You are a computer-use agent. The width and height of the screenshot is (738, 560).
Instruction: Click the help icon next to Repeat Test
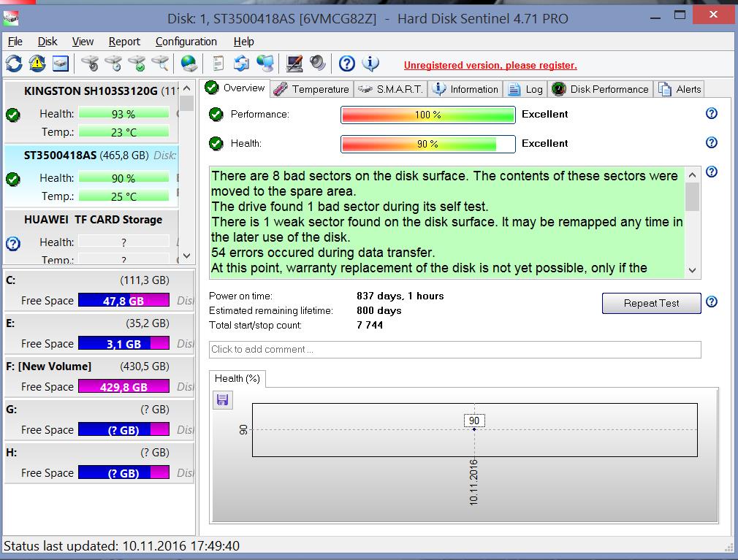coord(712,302)
